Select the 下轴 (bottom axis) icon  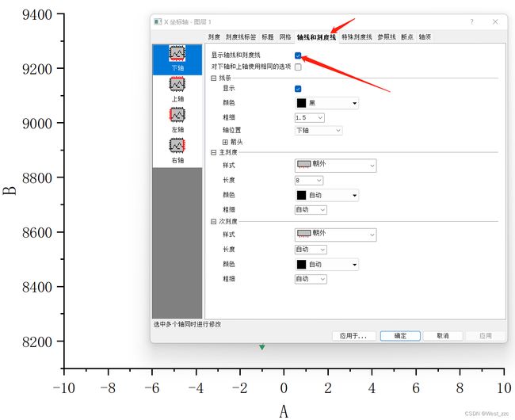pyautogui.click(x=177, y=57)
